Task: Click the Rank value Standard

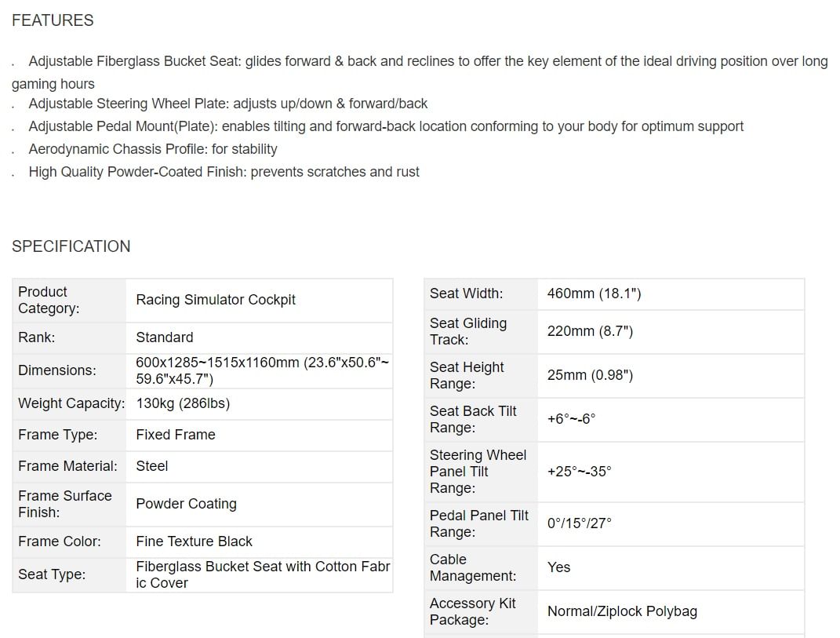Action: pos(164,337)
